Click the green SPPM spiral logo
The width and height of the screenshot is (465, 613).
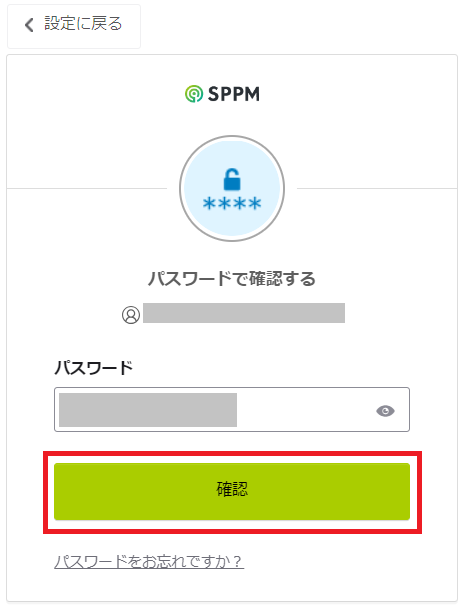click(194, 94)
